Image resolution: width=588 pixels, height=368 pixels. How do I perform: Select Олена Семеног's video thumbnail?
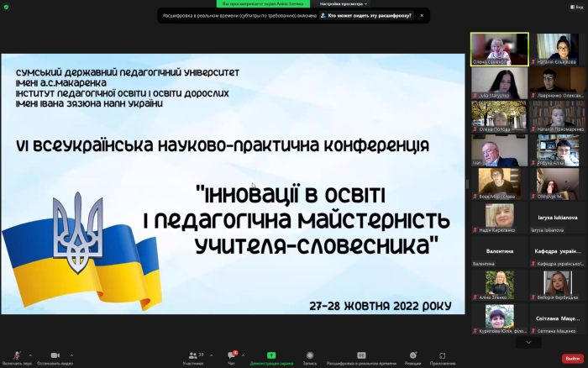[x=500, y=49]
